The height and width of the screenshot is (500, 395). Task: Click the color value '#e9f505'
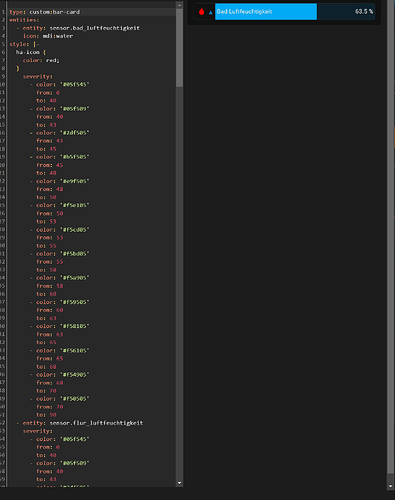pos(75,181)
